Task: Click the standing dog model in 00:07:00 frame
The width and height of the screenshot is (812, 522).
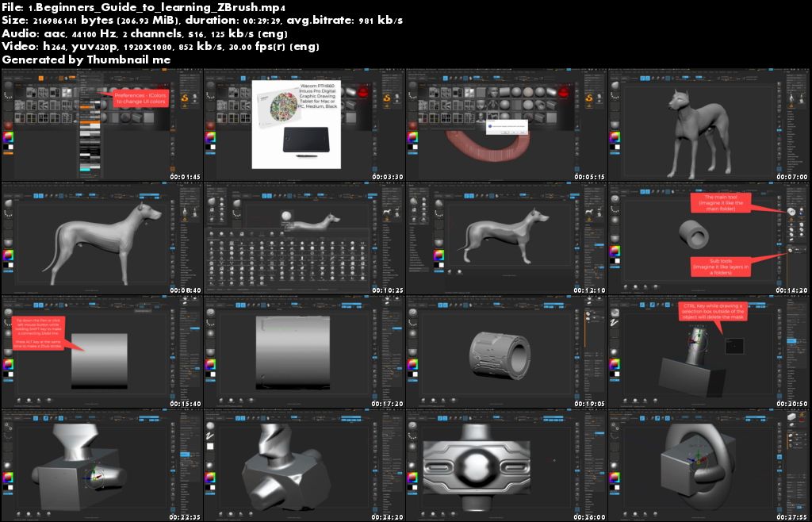Action: (x=699, y=132)
